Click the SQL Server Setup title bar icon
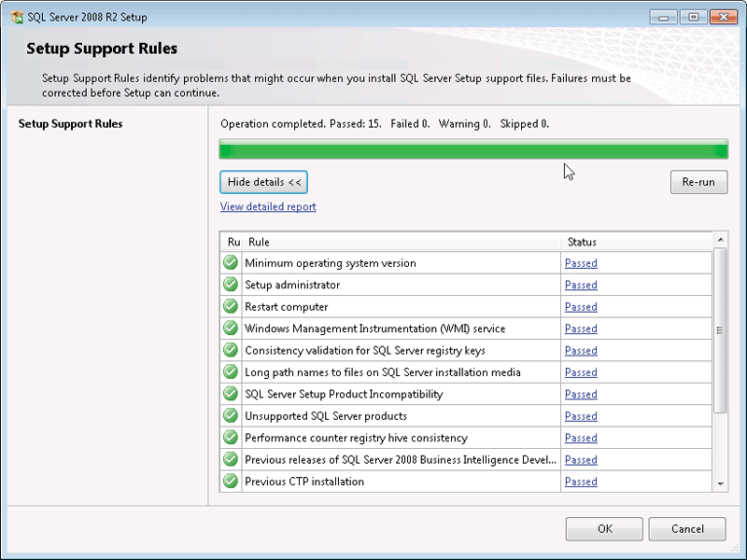Image resolution: width=747 pixels, height=560 pixels. coord(17,17)
